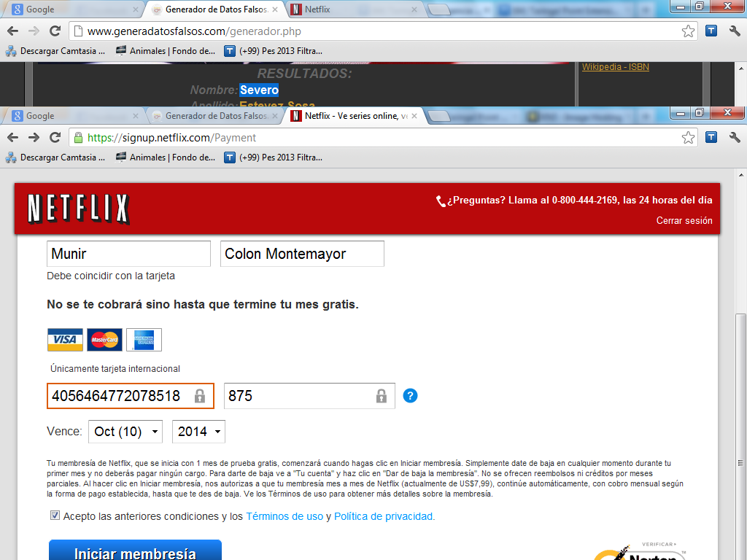The width and height of the screenshot is (747, 560).
Task: Close the Netflix tab in front window
Action: coord(414,116)
